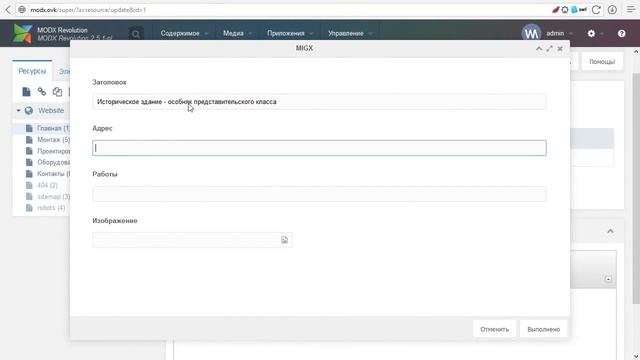Click the browser address bar URL
Image resolution: width=640 pixels, height=360 pixels.
click(x=88, y=10)
